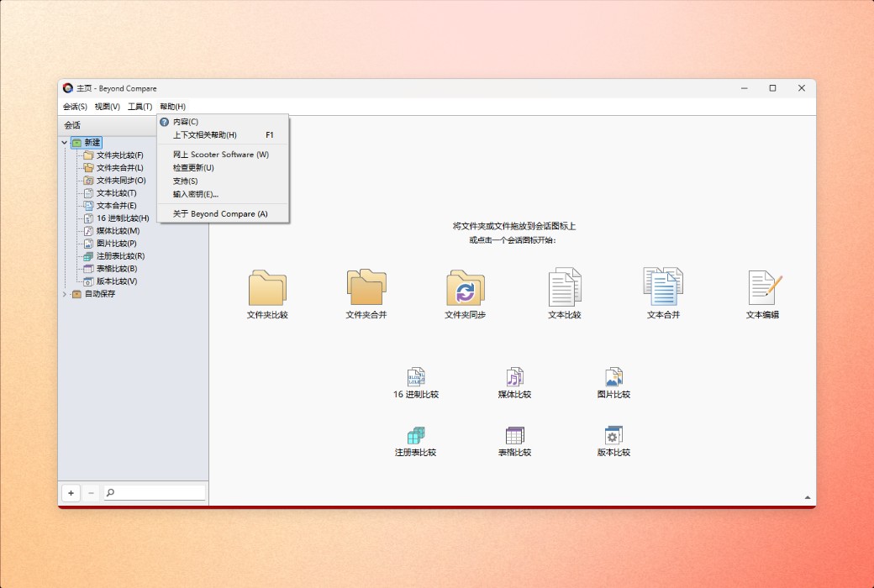The image size is (874, 588).
Task: Select 16 进制比较(H) in the sessions tree
Action: pos(123,218)
